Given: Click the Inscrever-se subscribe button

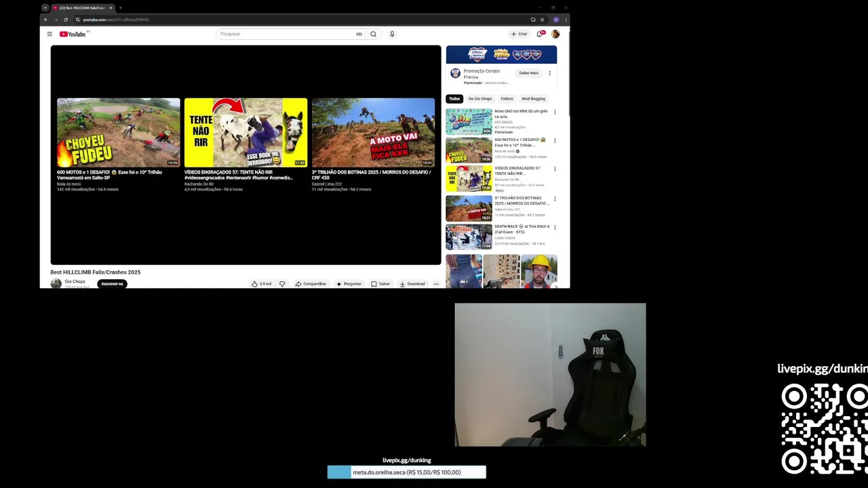Looking at the screenshot, I should [112, 284].
